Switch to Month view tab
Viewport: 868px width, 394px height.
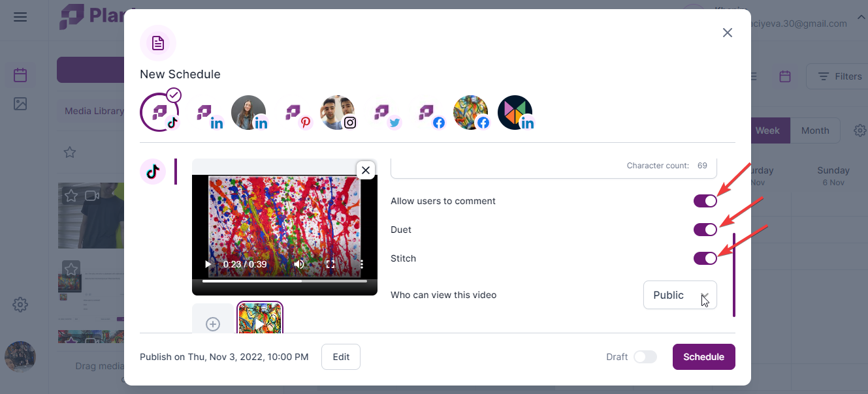click(815, 130)
